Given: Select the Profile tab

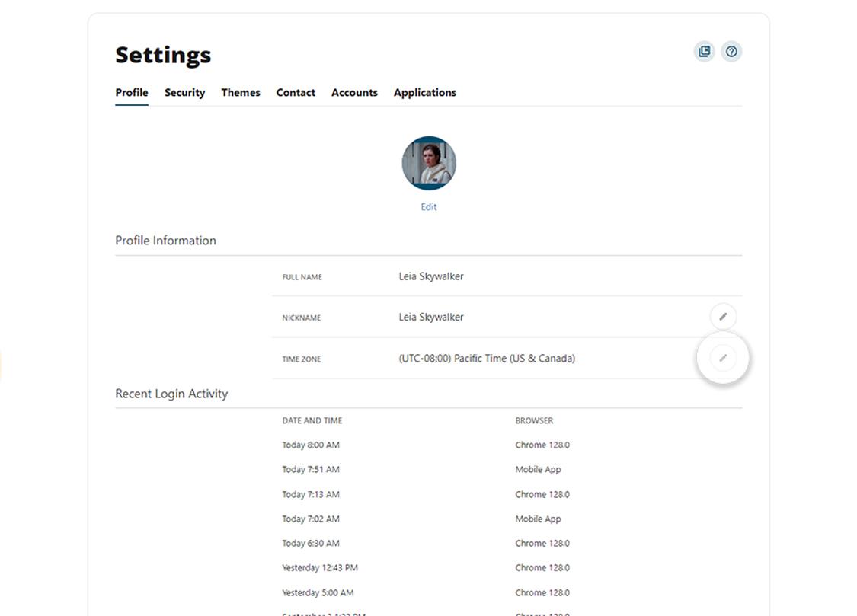Looking at the screenshot, I should click(x=132, y=93).
